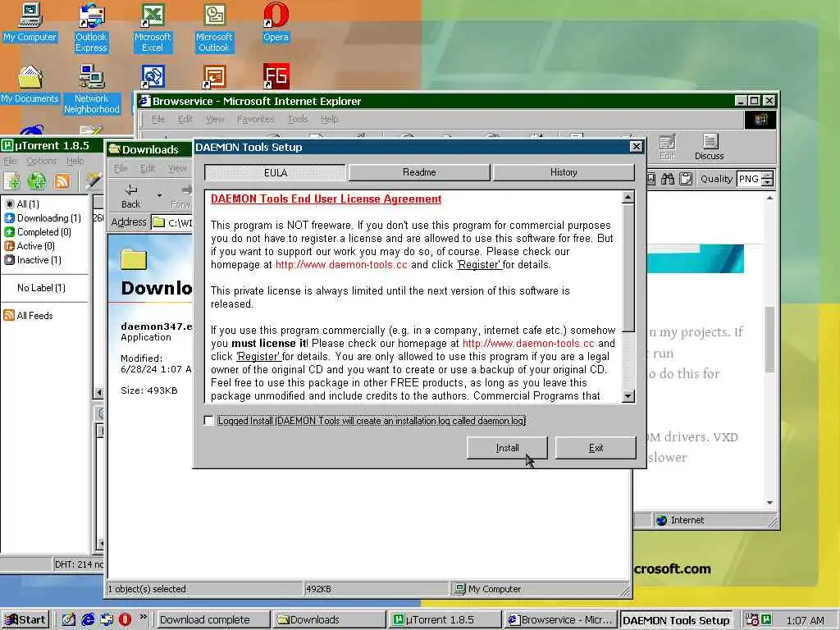Image resolution: width=840 pixels, height=630 pixels.
Task: Open Outlook Express desktop icon
Action: tap(91, 28)
